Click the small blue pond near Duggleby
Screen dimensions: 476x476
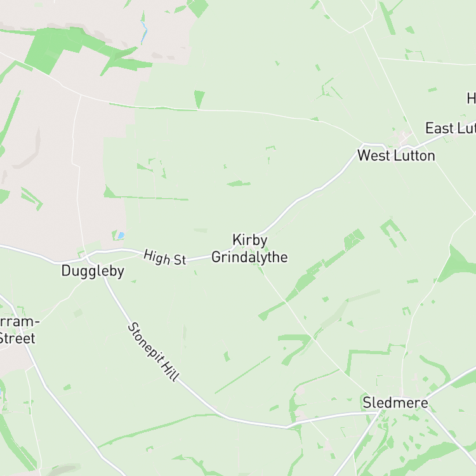(x=121, y=235)
